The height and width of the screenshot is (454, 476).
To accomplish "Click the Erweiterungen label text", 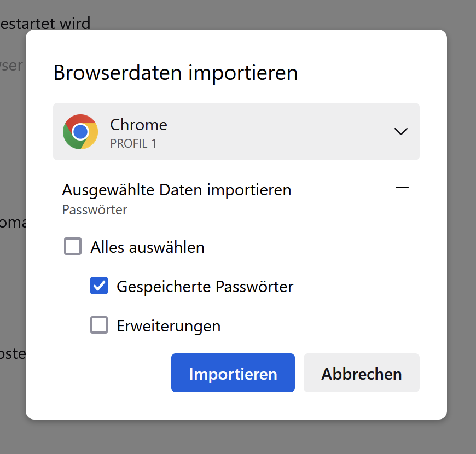I will (169, 327).
